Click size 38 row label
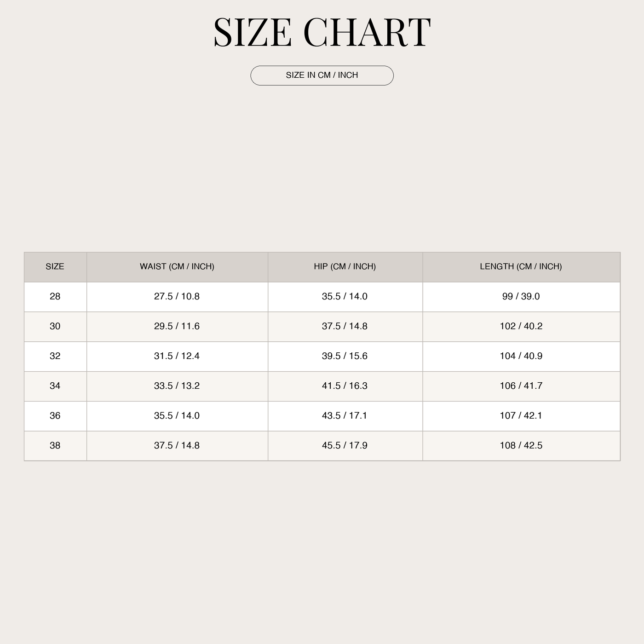Viewport: 644px width, 644px height. click(x=55, y=446)
